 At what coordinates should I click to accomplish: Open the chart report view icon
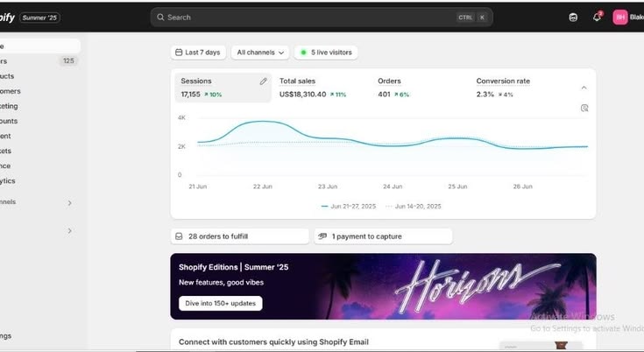coord(584,108)
